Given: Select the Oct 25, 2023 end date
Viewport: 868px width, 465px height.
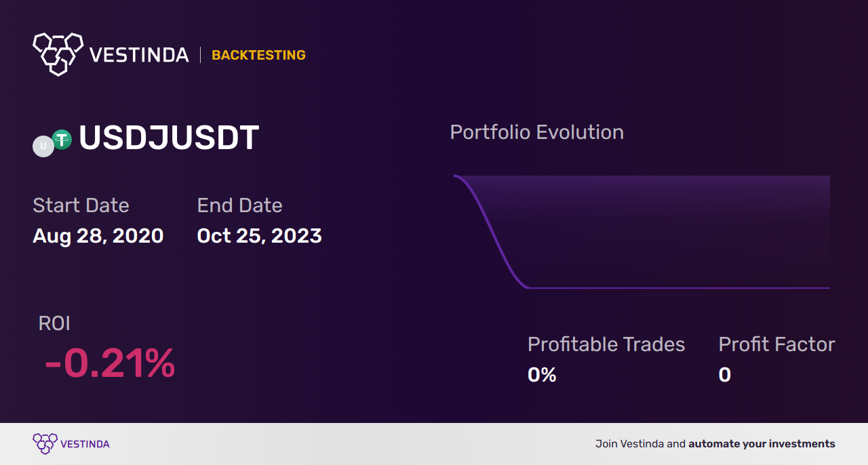Looking at the screenshot, I should point(259,235).
